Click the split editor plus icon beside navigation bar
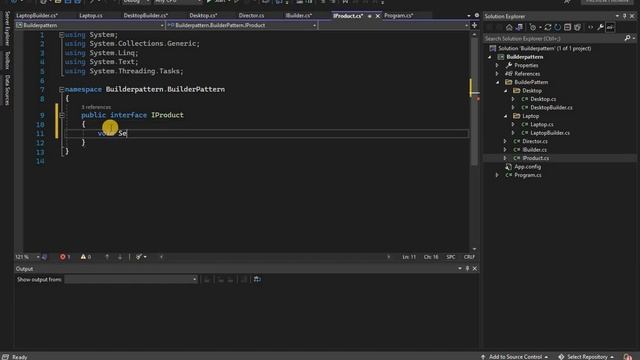The height and width of the screenshot is (360, 640). (x=474, y=25)
